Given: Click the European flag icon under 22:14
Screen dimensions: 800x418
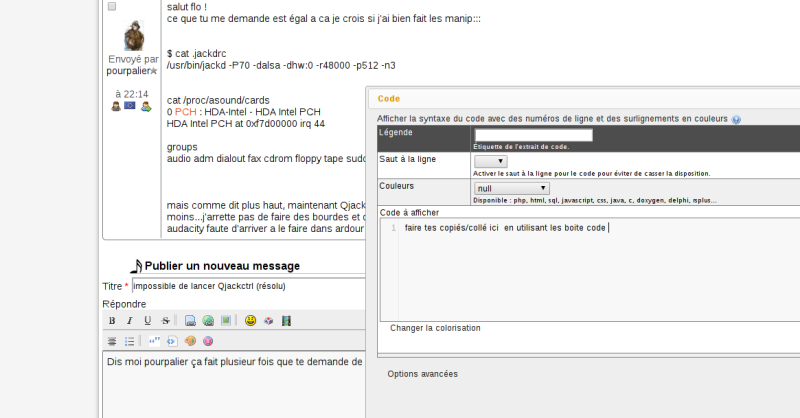Looking at the screenshot, I should tap(130, 106).
